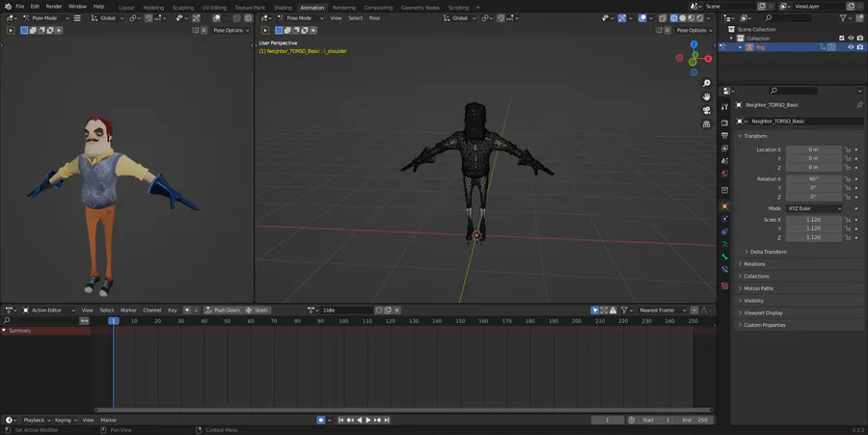Toggle lock on Location X
The width and height of the screenshot is (868, 435).
click(848, 150)
